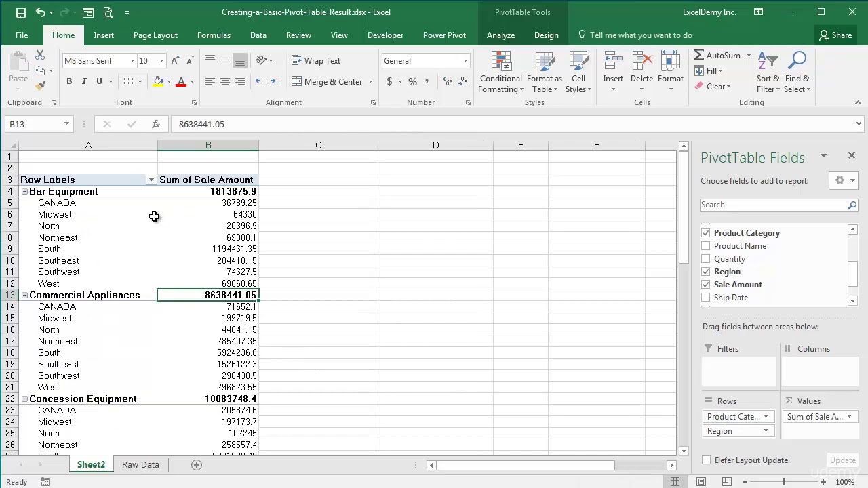The width and height of the screenshot is (868, 488).
Task: Click the insert function fx icon
Action: [156, 124]
